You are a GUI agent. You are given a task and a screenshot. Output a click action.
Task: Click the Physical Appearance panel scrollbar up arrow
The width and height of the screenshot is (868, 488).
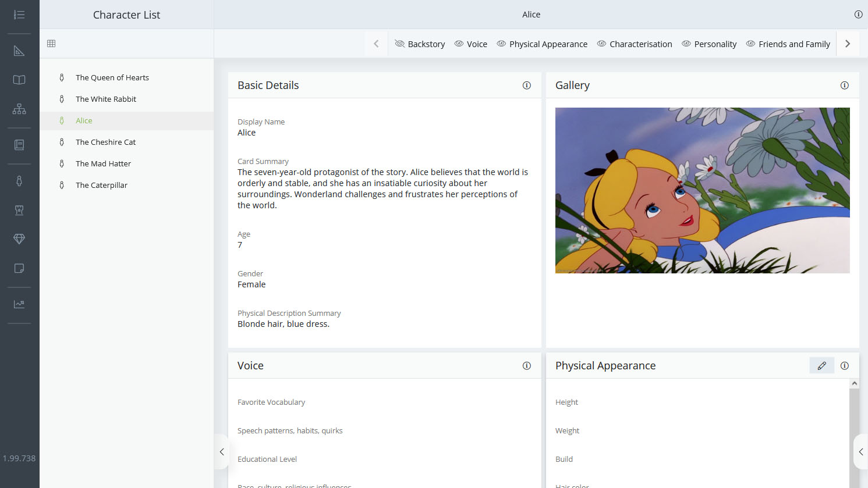coord(854,383)
